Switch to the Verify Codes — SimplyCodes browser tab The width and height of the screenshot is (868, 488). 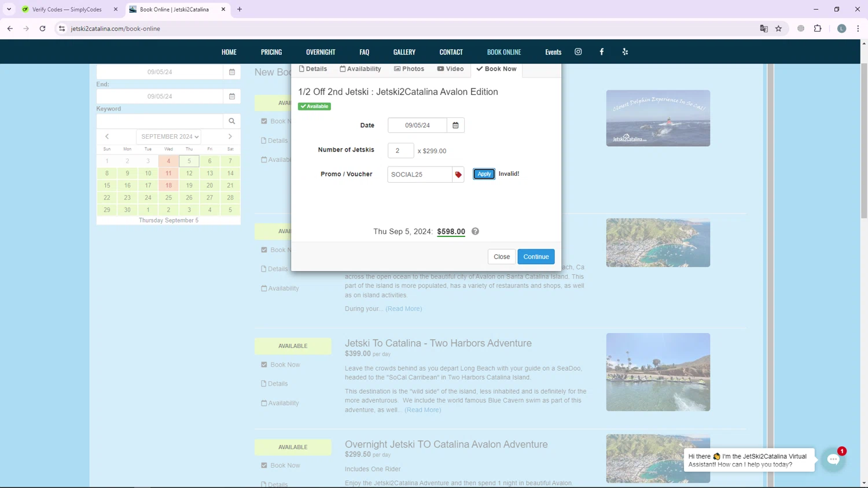[x=67, y=9]
